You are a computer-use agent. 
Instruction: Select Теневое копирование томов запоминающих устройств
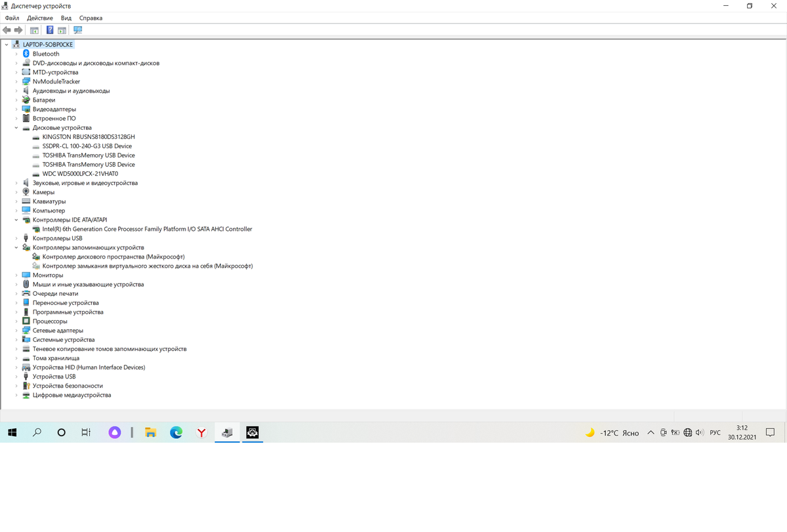(110, 349)
